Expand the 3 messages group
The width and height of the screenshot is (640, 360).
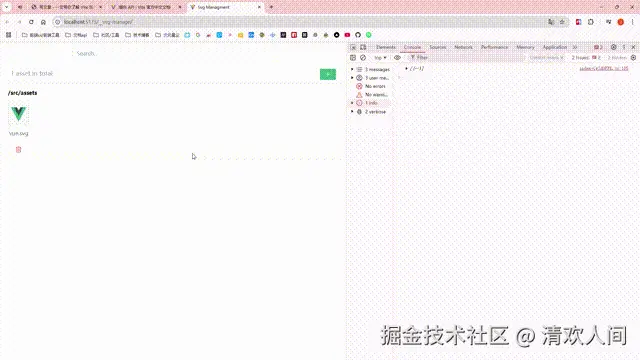tap(352, 69)
